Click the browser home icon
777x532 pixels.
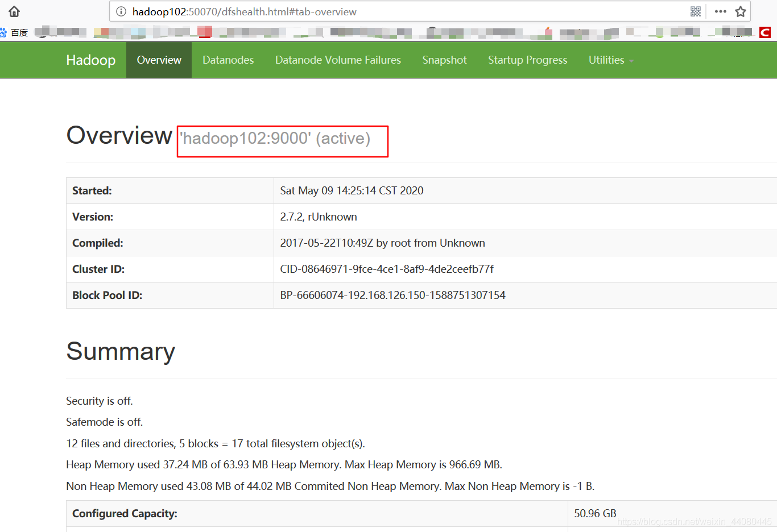[14, 11]
